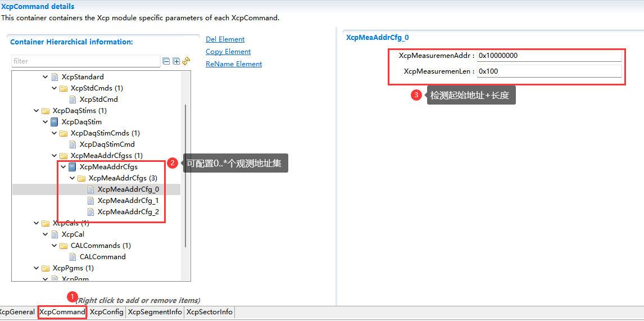Screen dimensions: 644x321
Task: Open the XcpSegmentInfo tab
Action: (x=155, y=312)
